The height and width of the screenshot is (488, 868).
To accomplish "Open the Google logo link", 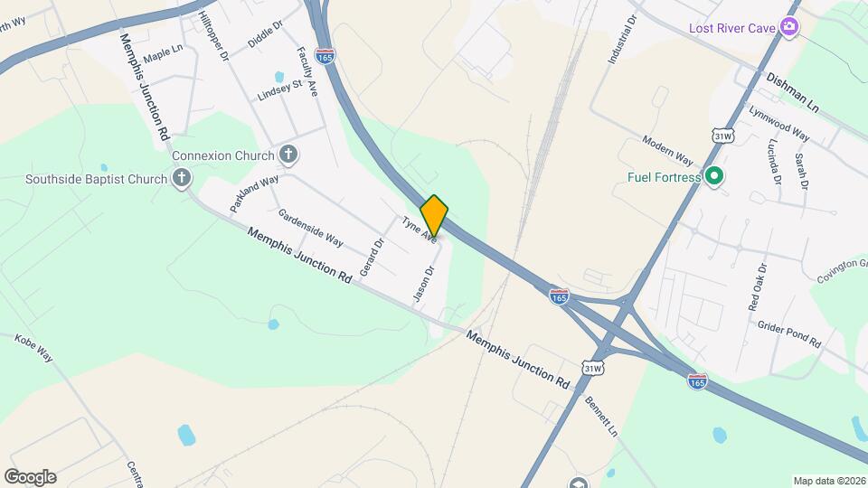I will click(31, 477).
